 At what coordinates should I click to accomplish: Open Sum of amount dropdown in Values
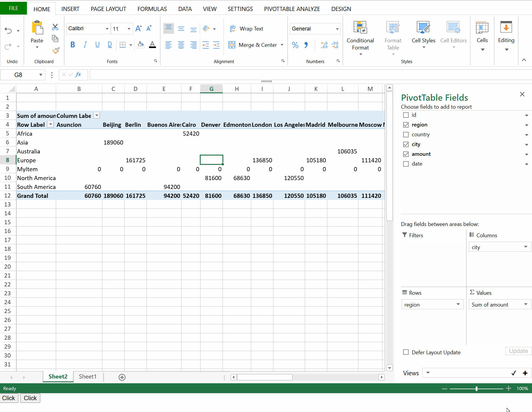(526, 304)
